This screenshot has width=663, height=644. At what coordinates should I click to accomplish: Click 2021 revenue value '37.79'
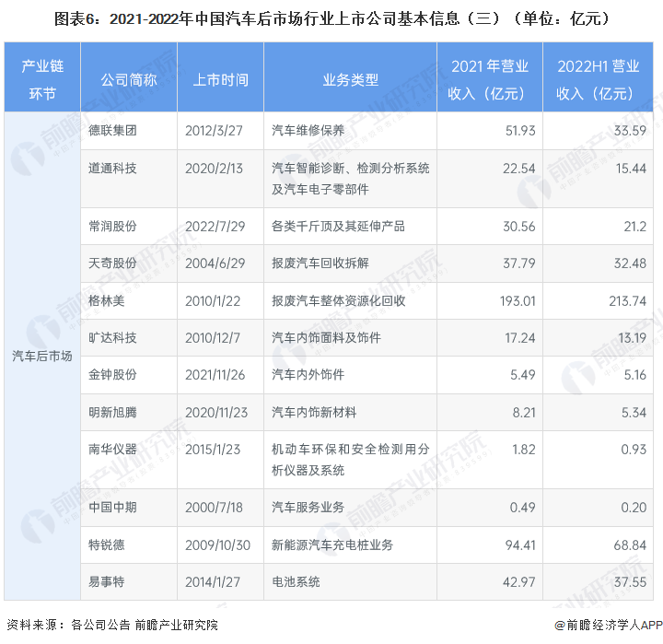(x=518, y=263)
